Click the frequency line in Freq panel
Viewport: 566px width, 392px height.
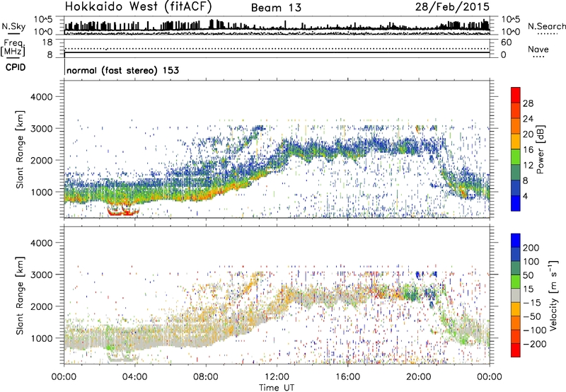tap(277, 52)
